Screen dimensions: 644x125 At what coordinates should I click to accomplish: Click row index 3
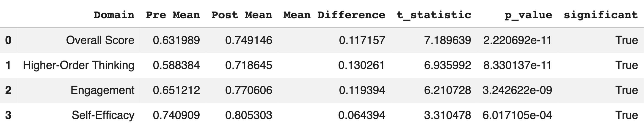coord(8,115)
